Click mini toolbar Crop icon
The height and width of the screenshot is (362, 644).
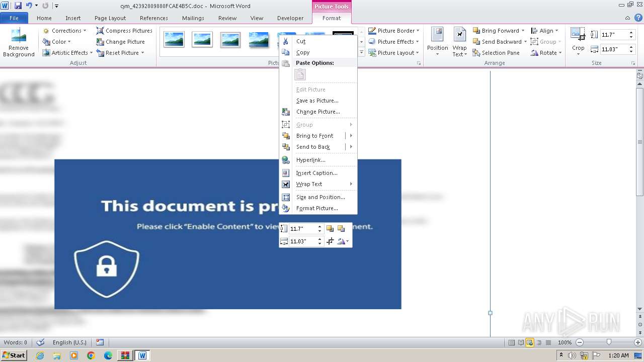[x=330, y=241]
